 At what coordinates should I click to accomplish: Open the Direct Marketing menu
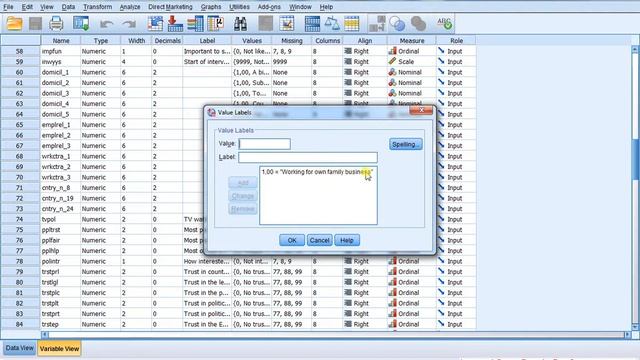point(170,7)
